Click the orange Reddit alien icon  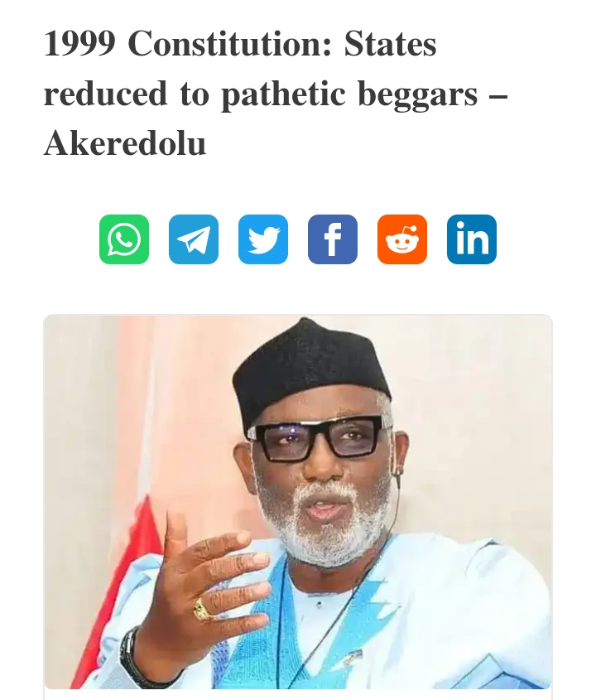(x=402, y=239)
